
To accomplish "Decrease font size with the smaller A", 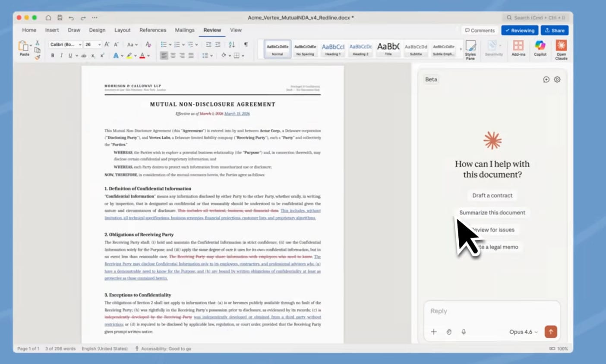I will point(116,44).
